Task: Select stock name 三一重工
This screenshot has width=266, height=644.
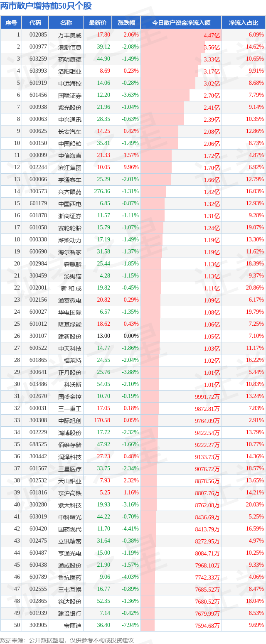Action: (x=70, y=408)
